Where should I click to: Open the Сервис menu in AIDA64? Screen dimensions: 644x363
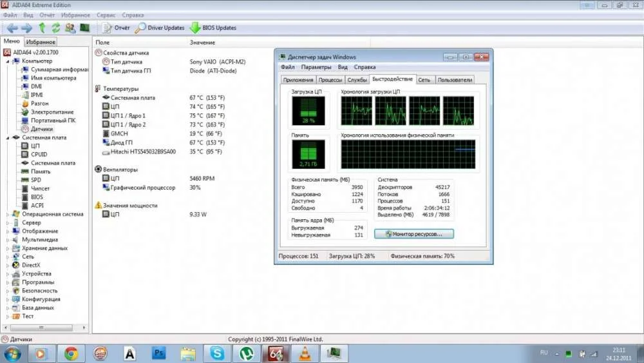click(x=106, y=15)
